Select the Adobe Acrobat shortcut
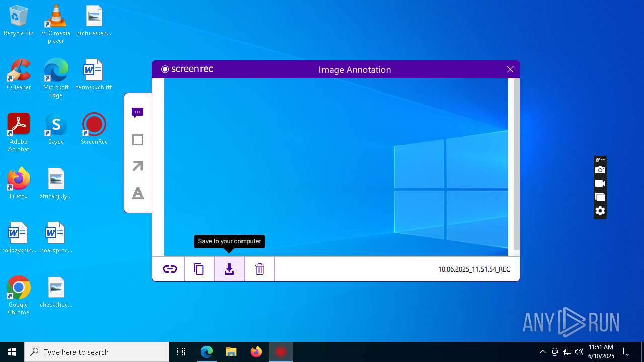This screenshot has height=362, width=644. click(x=19, y=133)
